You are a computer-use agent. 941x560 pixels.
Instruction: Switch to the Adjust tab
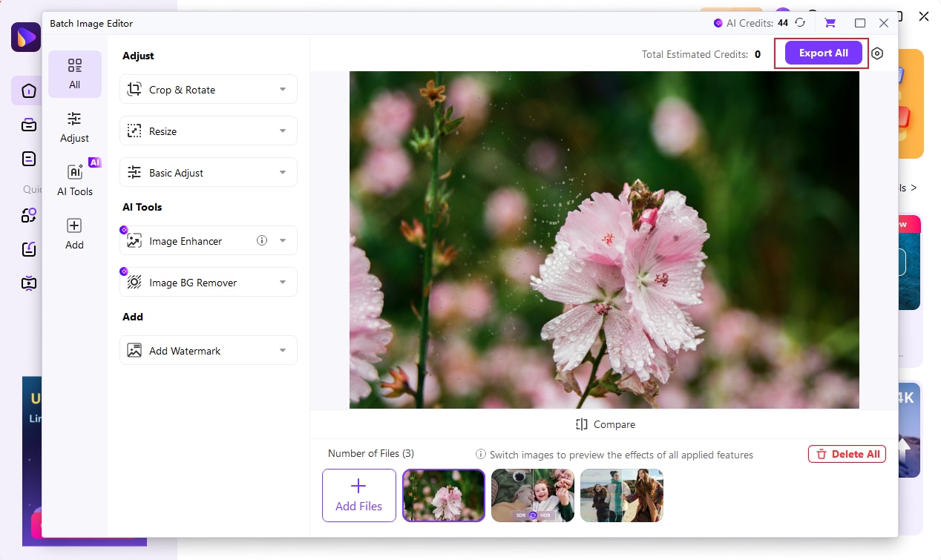coord(75,128)
